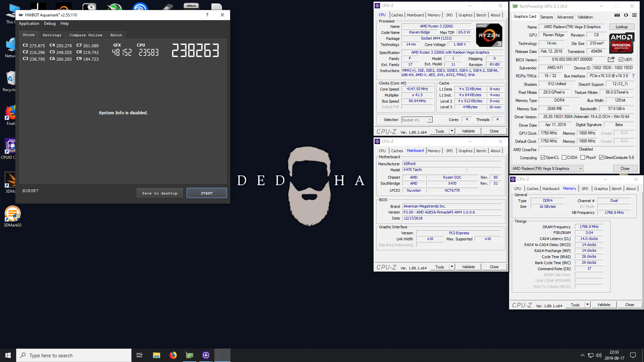Click the X470 Taichi model field
Screen dimensions: 644x362
tap(434, 170)
